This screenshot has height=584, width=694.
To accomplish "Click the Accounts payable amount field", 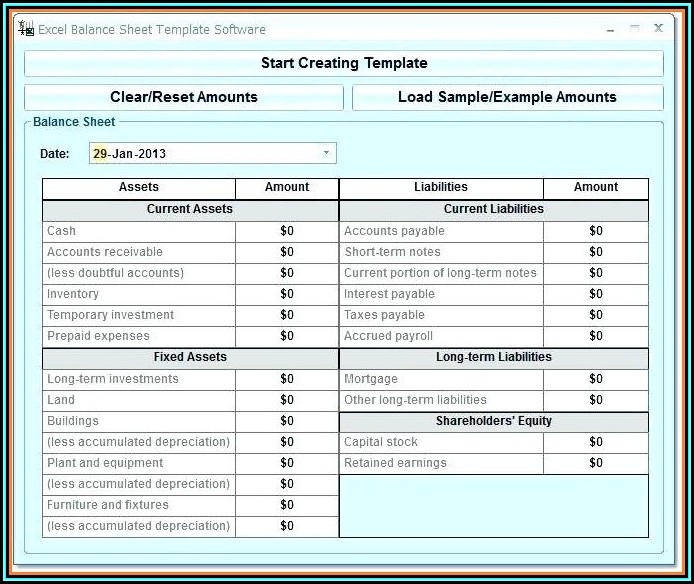I will click(x=596, y=231).
